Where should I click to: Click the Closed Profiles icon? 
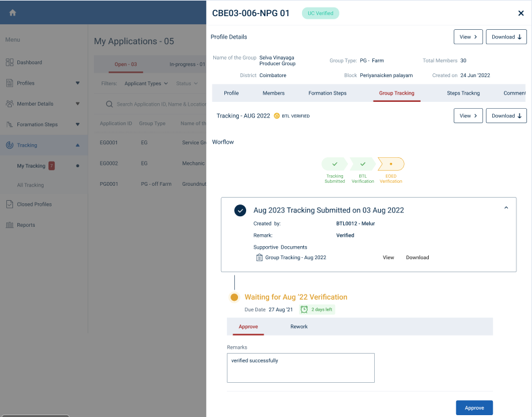(x=10, y=204)
